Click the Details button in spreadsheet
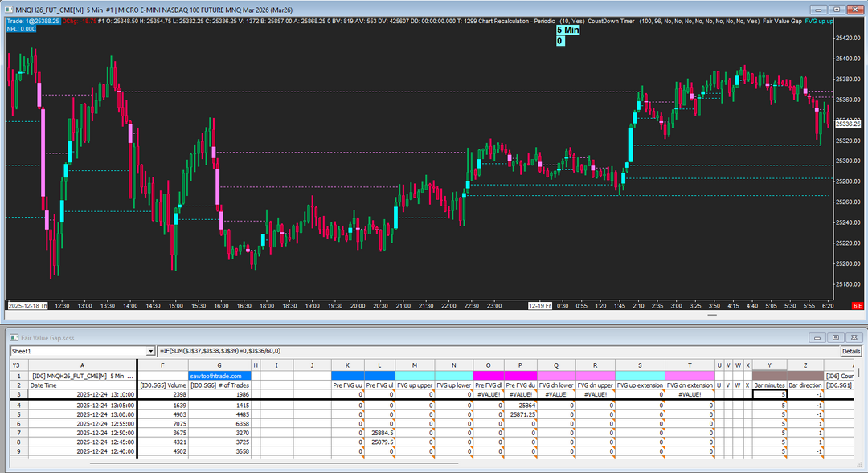This screenshot has height=473, width=868. point(851,351)
